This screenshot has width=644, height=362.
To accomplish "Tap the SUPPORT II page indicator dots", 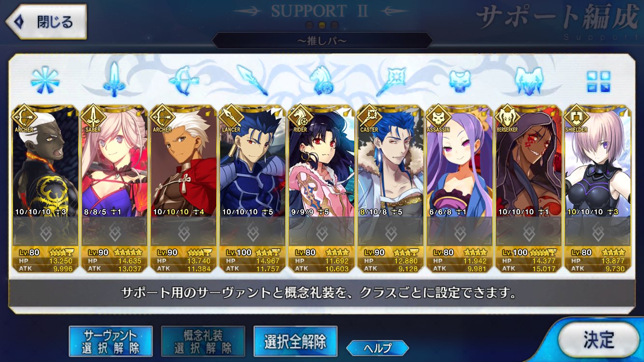I will pos(322,25).
